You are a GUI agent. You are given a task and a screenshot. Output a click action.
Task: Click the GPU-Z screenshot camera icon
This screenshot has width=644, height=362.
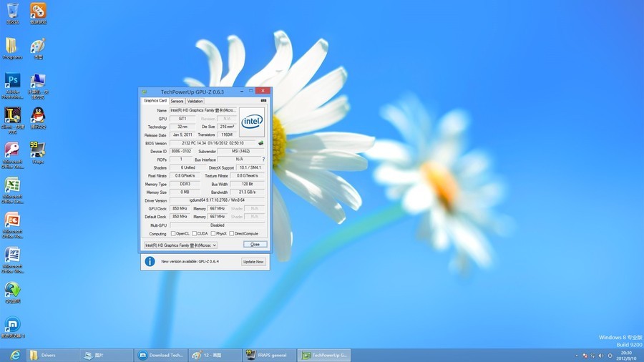(x=263, y=101)
